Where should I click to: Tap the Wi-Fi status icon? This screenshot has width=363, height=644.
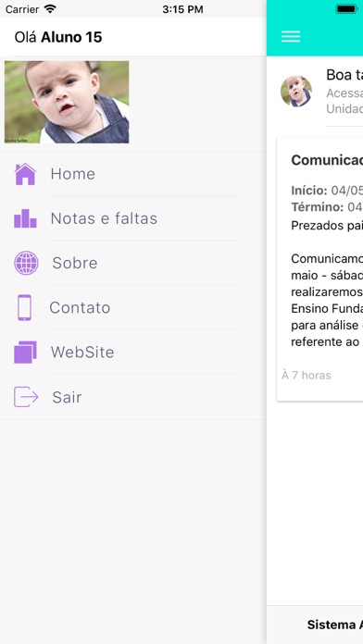[x=50, y=8]
